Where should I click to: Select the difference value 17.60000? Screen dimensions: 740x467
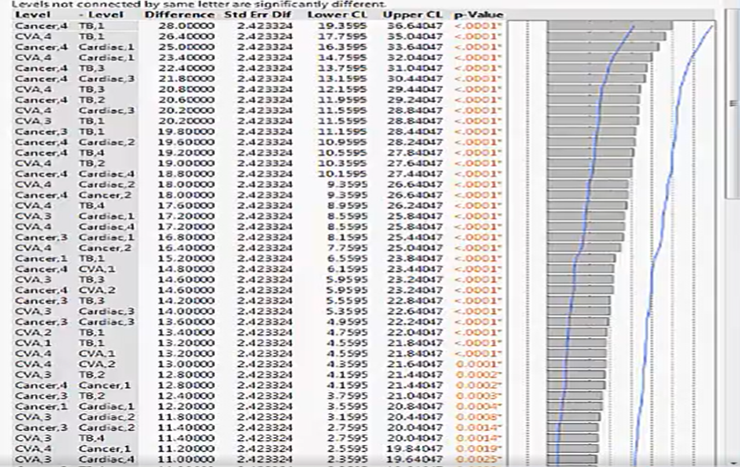[x=188, y=205]
